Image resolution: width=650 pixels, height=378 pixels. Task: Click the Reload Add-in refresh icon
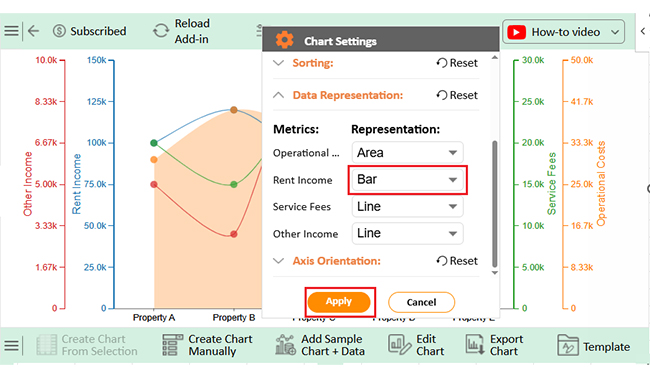coord(161,31)
